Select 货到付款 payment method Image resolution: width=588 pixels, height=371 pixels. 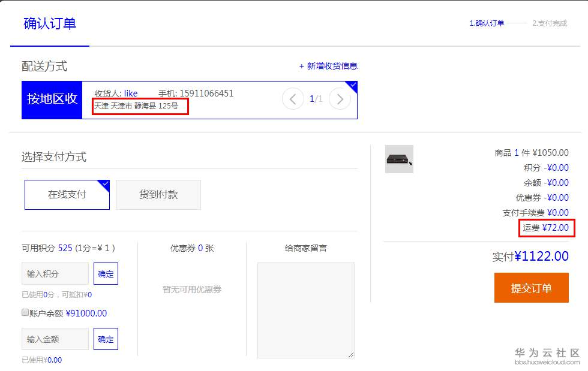tap(158, 195)
